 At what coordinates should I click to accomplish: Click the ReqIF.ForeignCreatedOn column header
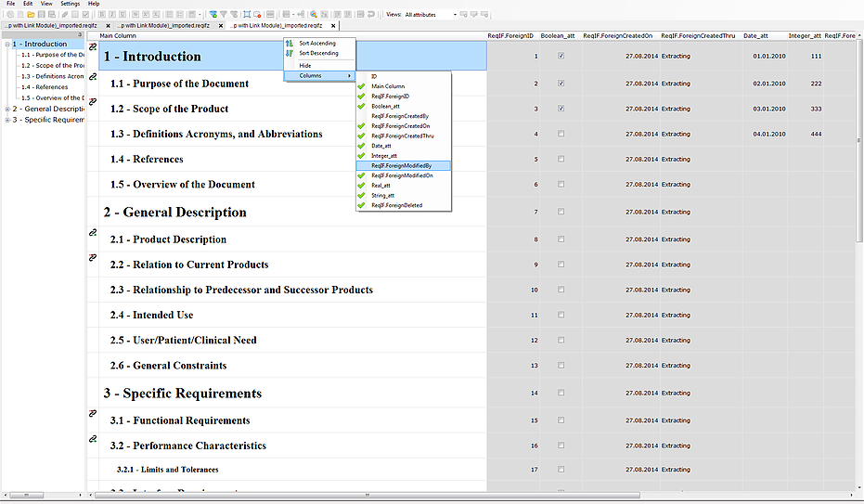click(618, 36)
